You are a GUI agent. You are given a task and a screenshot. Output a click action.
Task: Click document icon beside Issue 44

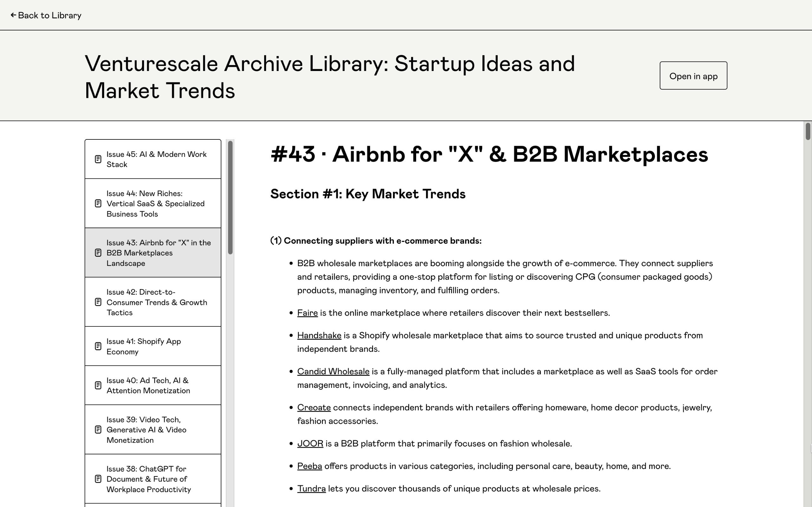(98, 203)
